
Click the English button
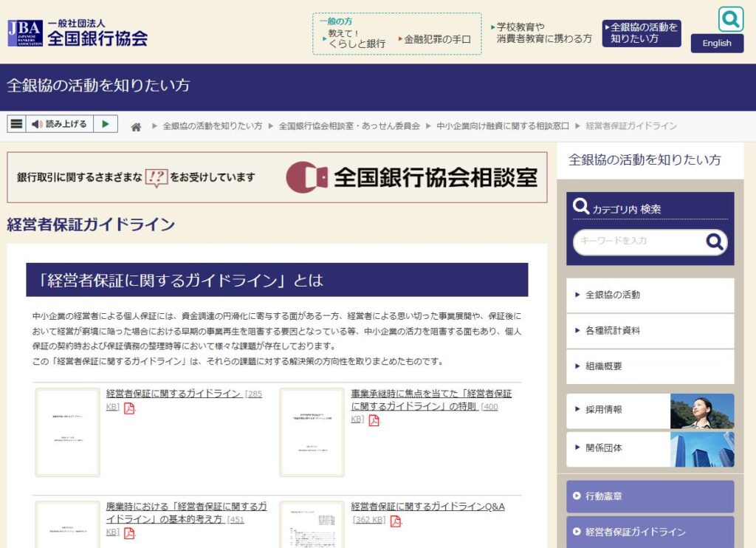(x=717, y=44)
